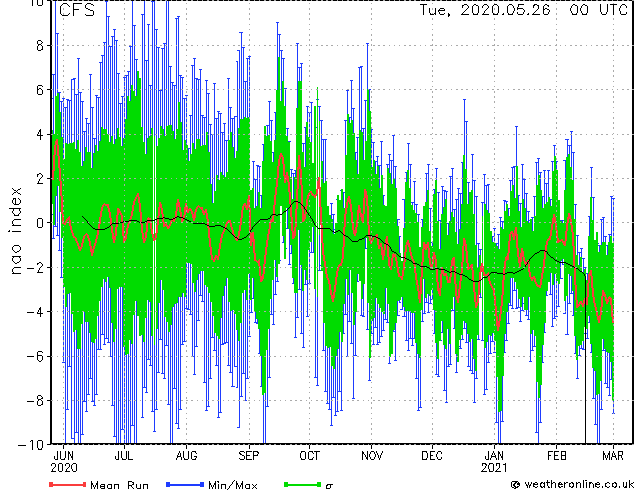Viewport: 634px width, 490px height.
Task: Click the 'Mean Run' legend label
Action: [x=119, y=485]
